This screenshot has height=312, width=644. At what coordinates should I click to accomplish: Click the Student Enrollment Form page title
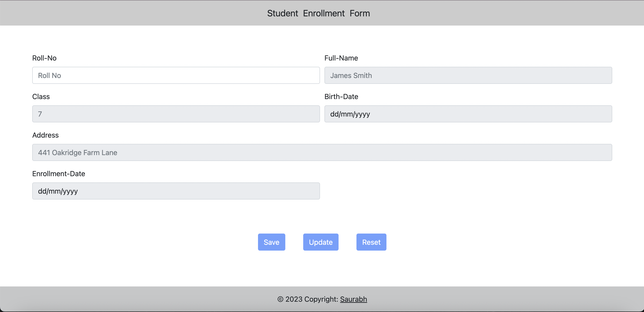pos(318,13)
